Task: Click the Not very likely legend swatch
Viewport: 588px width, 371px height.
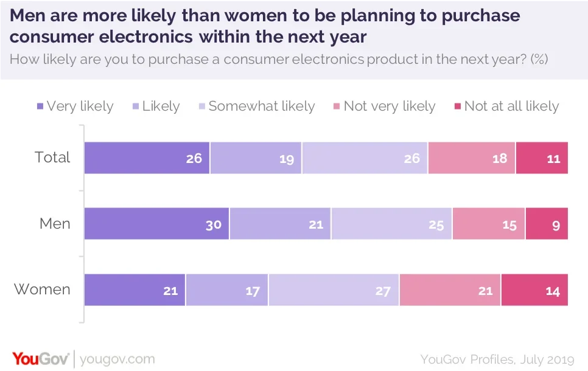Action: pos(337,106)
